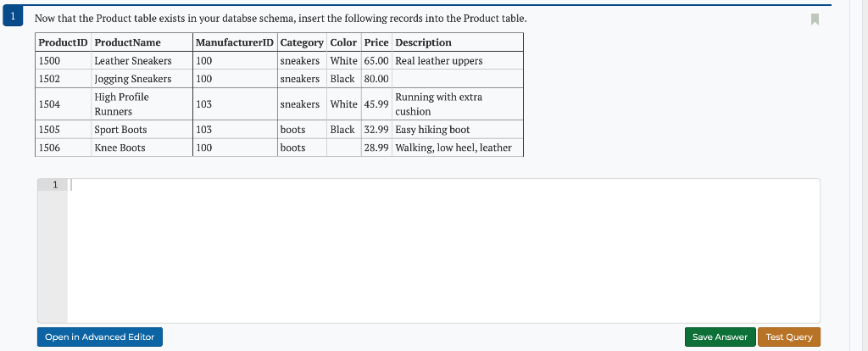Click the price 80.00 cell
The image size is (868, 351).
coord(376,79)
